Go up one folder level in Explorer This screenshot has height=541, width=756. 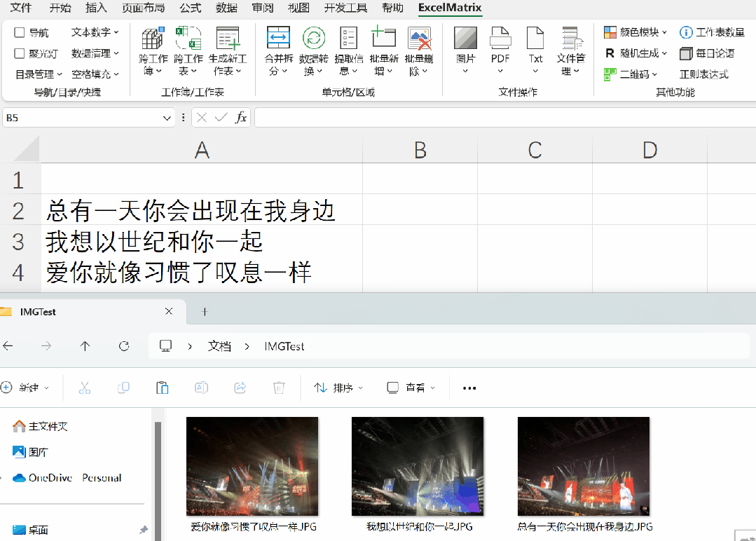pos(85,345)
